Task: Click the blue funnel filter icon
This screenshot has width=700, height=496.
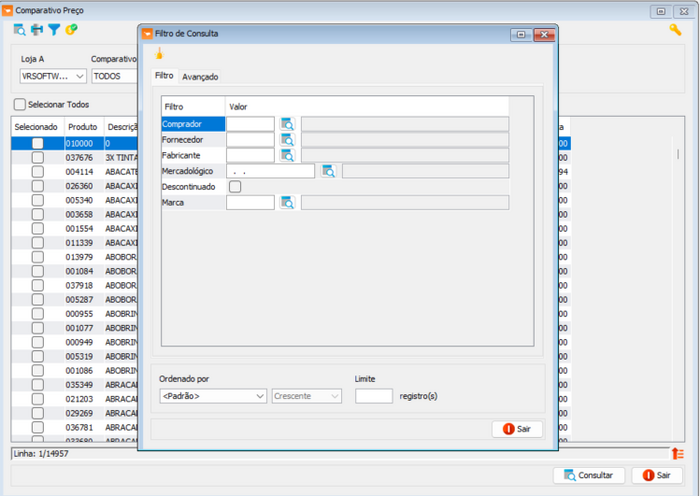Action: click(54, 30)
